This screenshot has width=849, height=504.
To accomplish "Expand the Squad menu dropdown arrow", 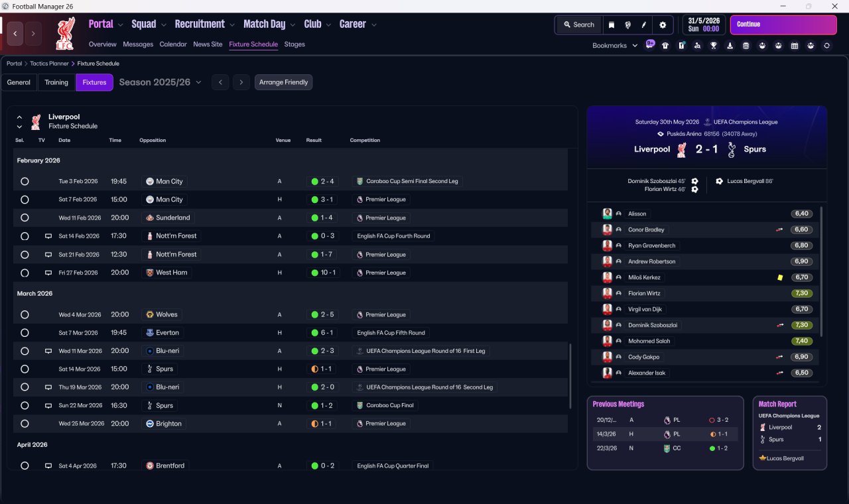I will [163, 25].
